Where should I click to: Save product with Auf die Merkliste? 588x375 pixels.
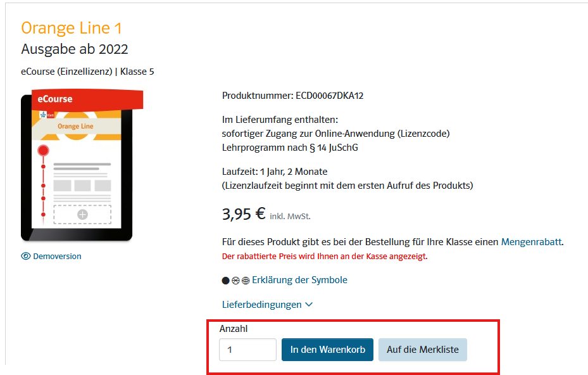pos(423,350)
